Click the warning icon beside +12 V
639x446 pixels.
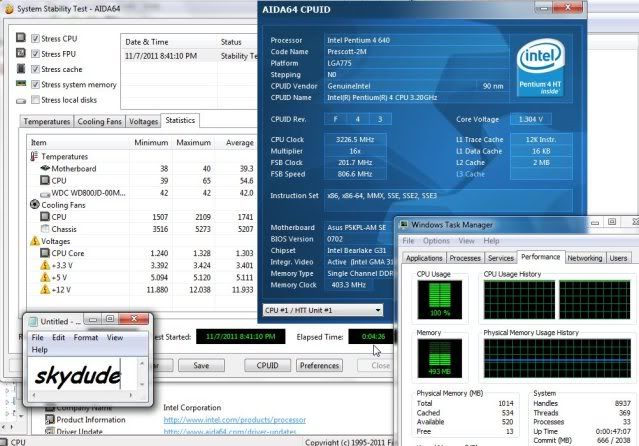click(x=45, y=289)
